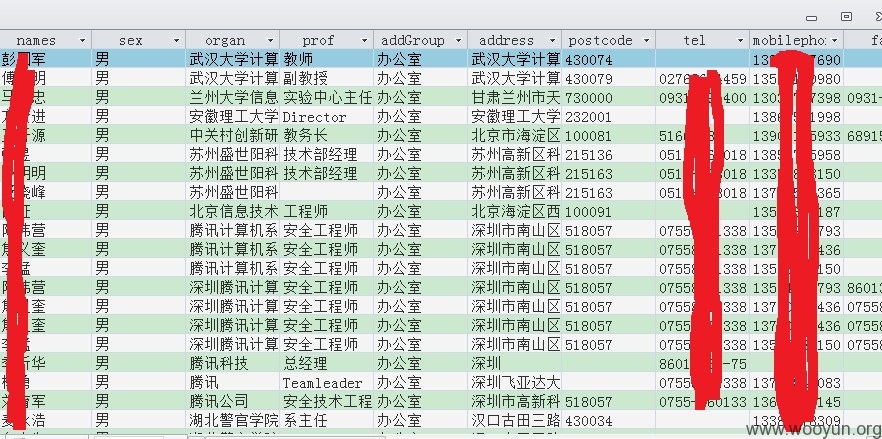Select the prof cell Teamleader

(326, 383)
